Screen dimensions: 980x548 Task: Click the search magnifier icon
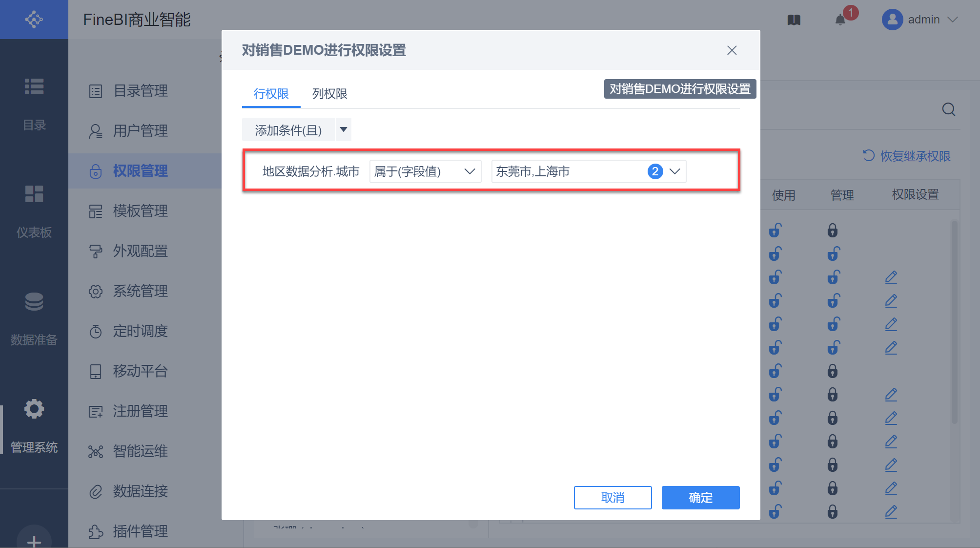(x=949, y=109)
